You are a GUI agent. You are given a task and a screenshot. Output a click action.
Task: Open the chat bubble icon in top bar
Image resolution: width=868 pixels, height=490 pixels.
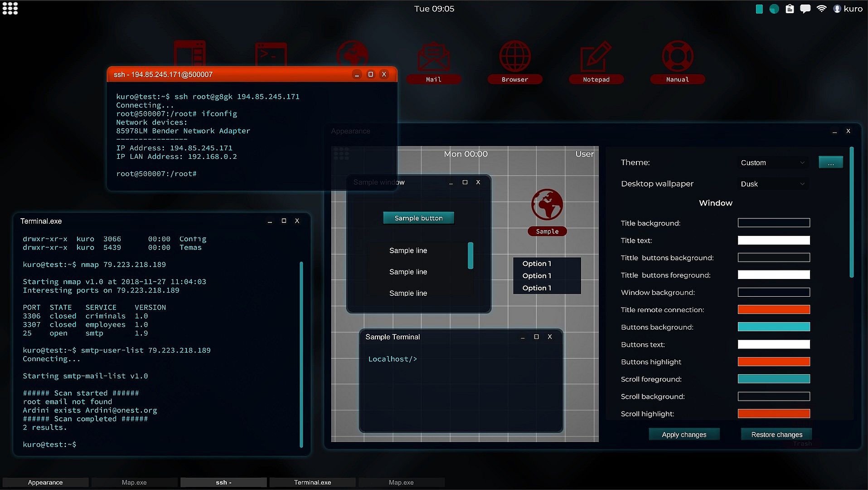(x=805, y=9)
